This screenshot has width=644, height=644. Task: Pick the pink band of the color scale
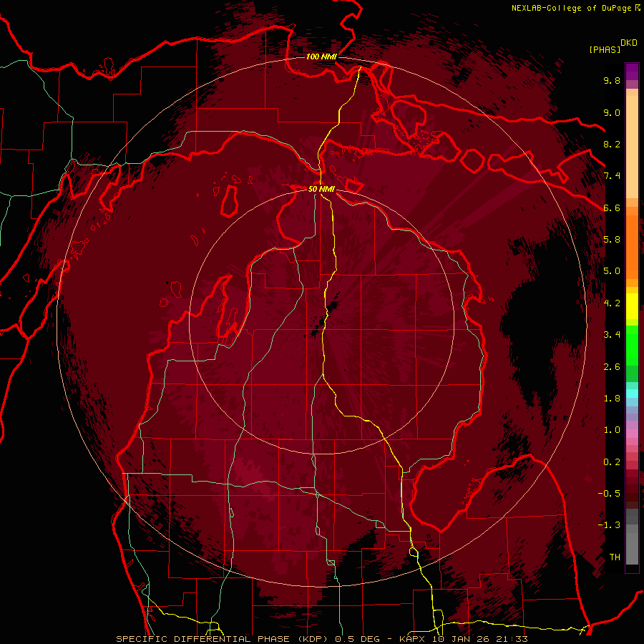[632, 434]
